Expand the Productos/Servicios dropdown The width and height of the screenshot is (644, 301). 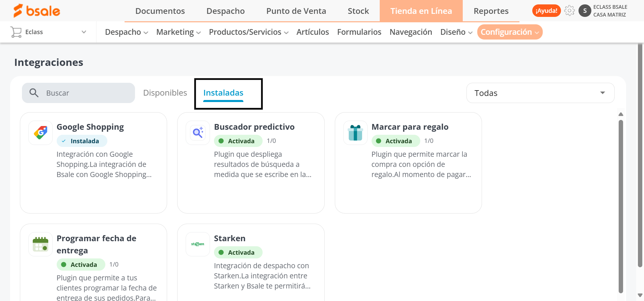(x=249, y=32)
